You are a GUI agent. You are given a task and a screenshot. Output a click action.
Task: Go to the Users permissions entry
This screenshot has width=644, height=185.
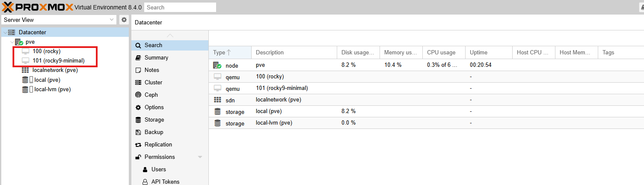(158, 170)
